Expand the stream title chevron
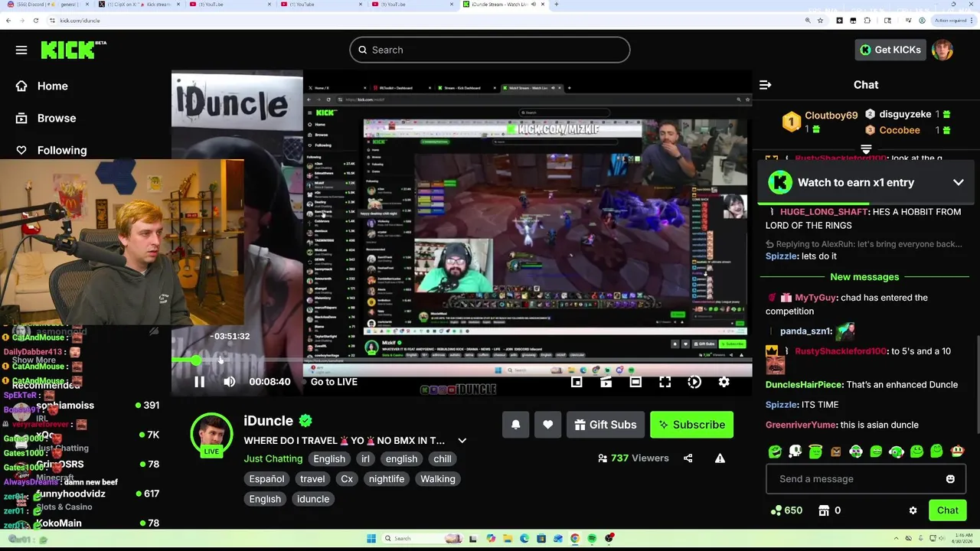Screen dimensions: 980x551 click(x=462, y=441)
